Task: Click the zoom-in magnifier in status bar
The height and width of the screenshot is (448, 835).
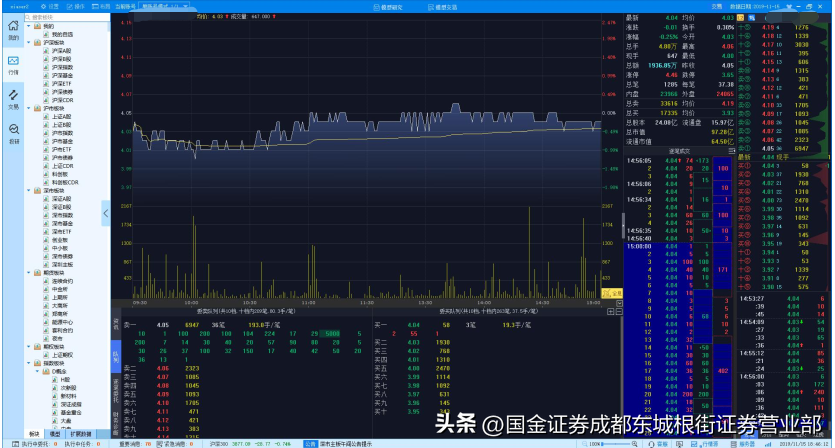Action: pyautogui.click(x=634, y=444)
